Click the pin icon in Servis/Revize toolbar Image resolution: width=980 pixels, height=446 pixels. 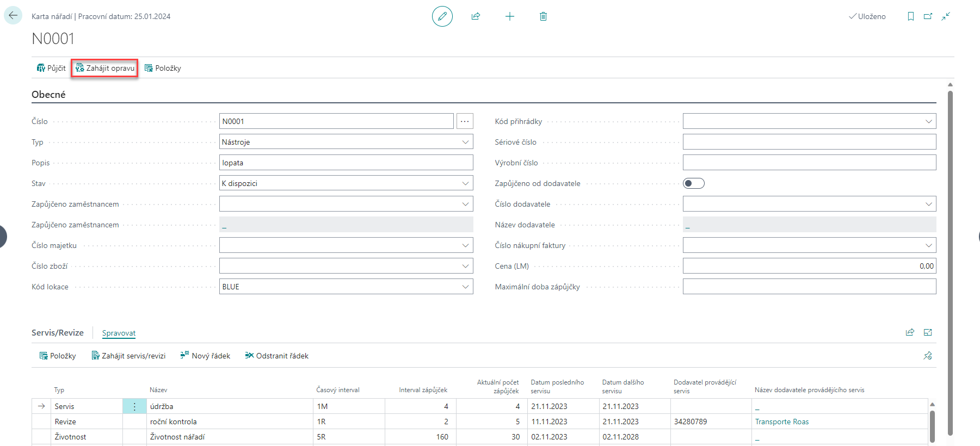pos(927,356)
